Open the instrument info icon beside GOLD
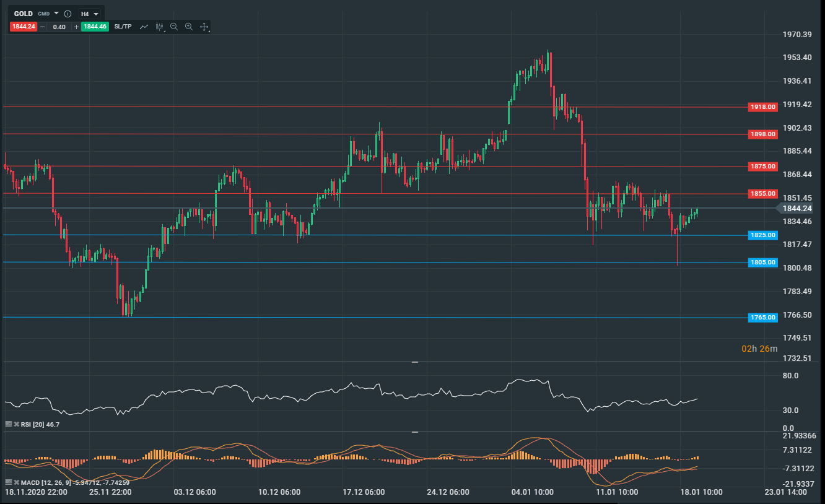 click(x=68, y=14)
